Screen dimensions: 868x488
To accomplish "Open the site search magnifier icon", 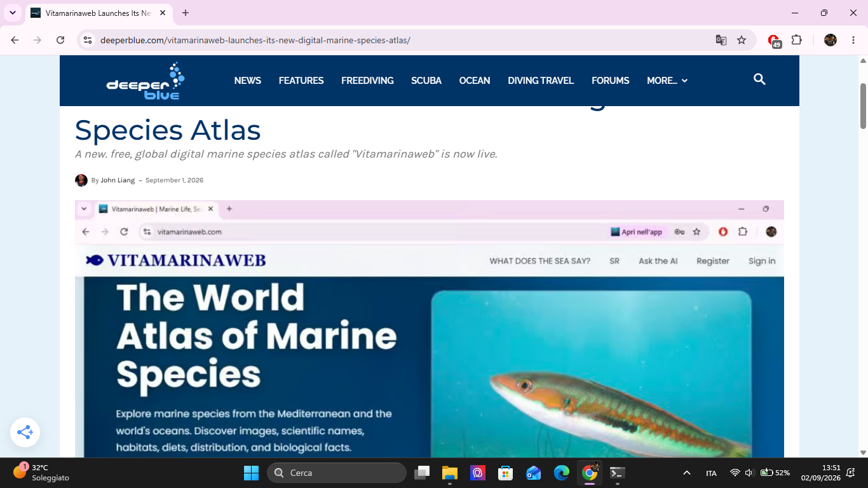I will click(x=759, y=79).
